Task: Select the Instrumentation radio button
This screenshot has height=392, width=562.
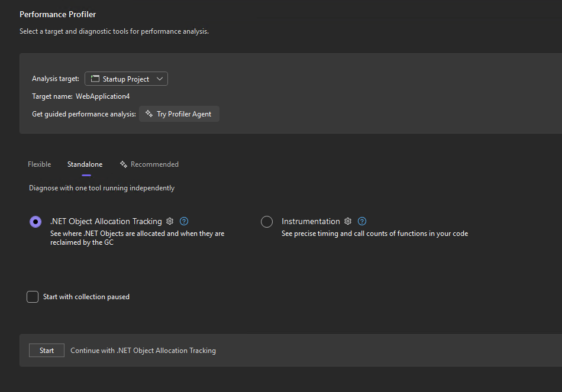Action: [x=267, y=221]
